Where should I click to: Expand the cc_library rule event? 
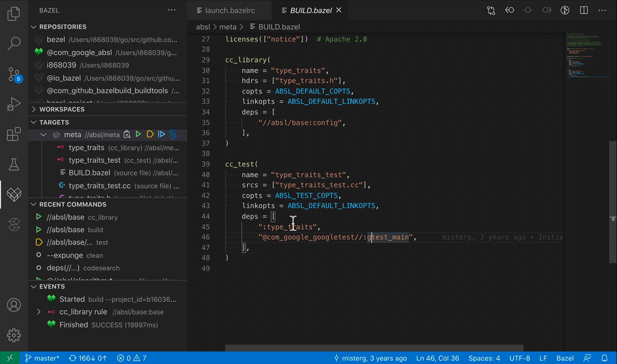click(39, 312)
